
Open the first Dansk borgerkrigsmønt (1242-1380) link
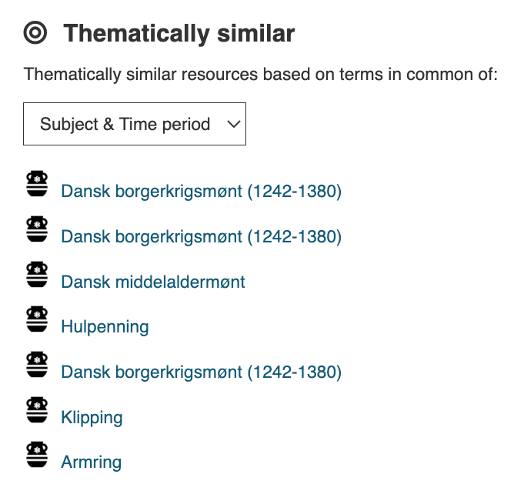click(x=201, y=191)
